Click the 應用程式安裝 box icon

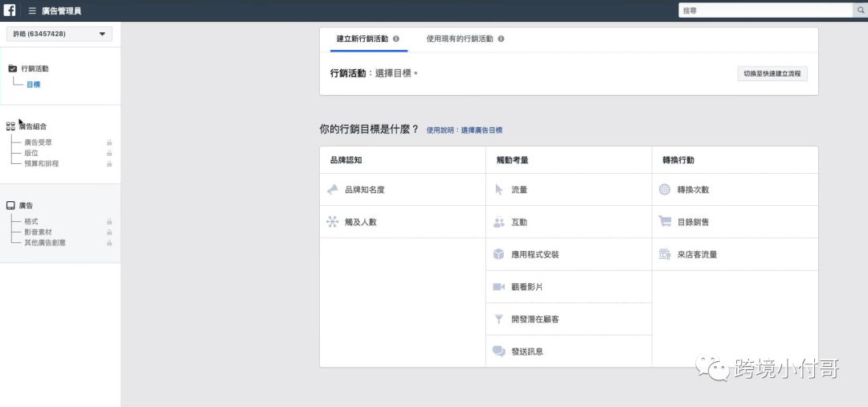[499, 254]
